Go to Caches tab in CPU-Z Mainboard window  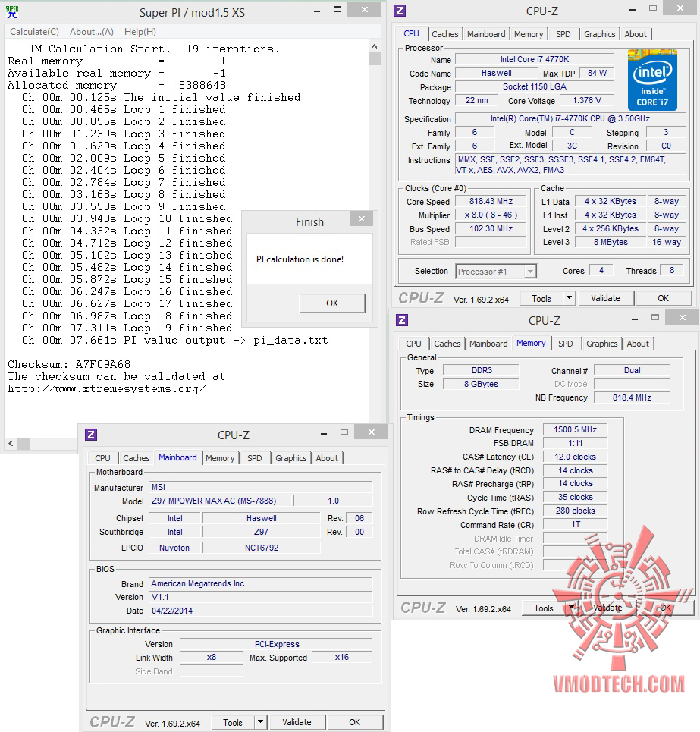point(137,458)
